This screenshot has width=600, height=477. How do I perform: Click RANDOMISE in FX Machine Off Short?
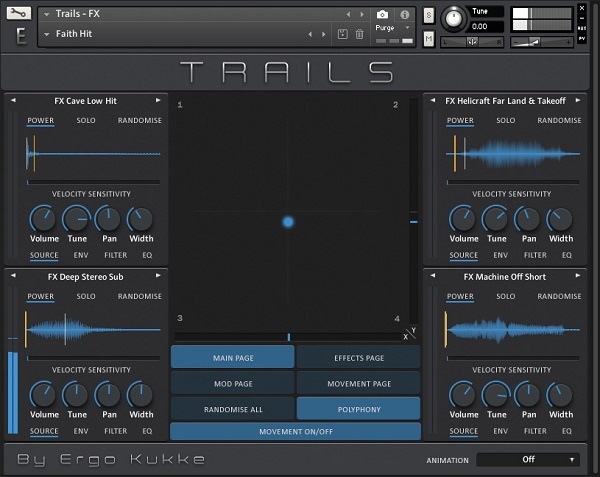coord(559,296)
